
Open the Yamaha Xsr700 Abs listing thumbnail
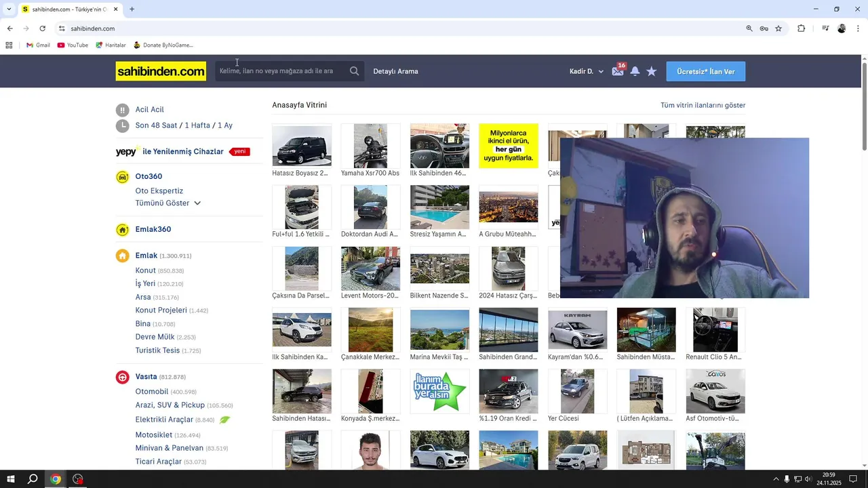point(370,146)
